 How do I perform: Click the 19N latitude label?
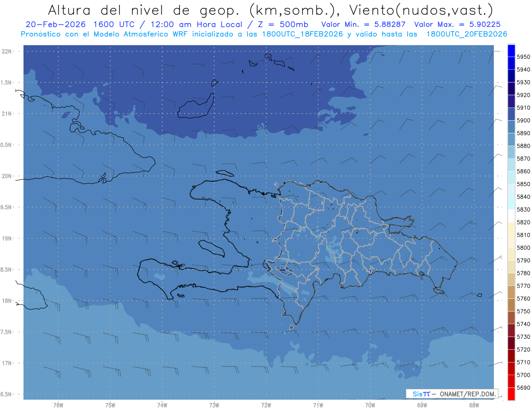7,239
